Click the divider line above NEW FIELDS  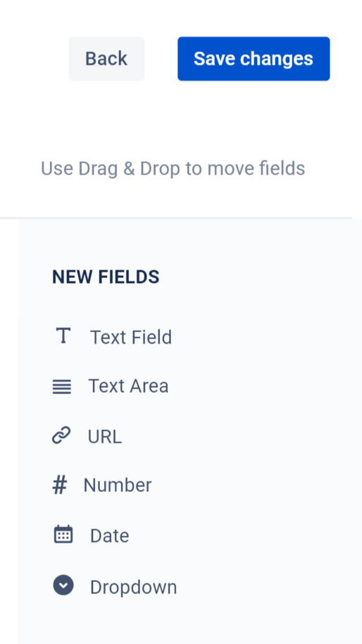(x=176, y=217)
